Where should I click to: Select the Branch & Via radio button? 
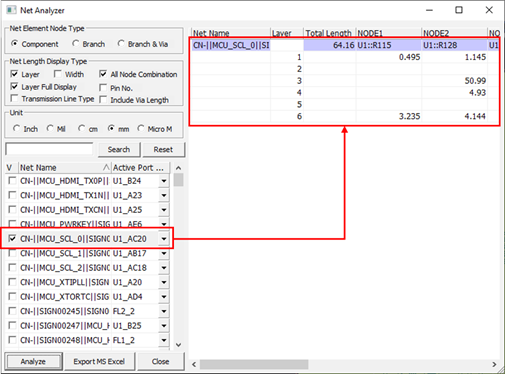click(x=121, y=44)
